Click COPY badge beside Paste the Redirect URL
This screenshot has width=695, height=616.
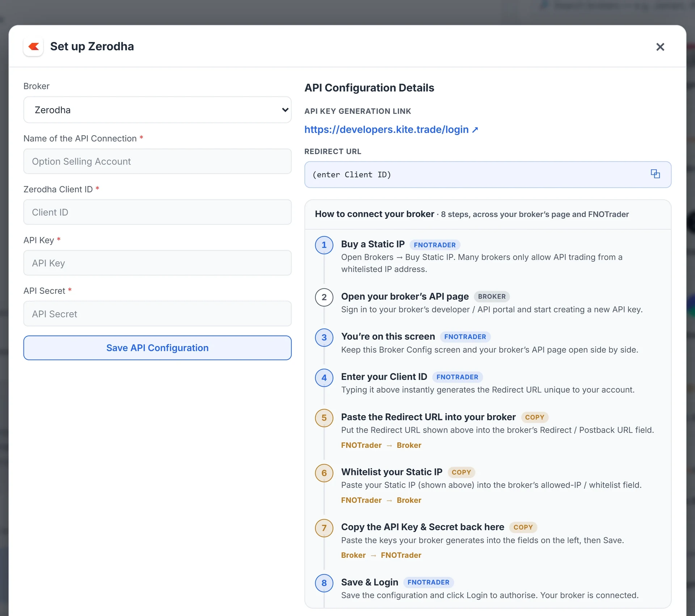coord(534,417)
